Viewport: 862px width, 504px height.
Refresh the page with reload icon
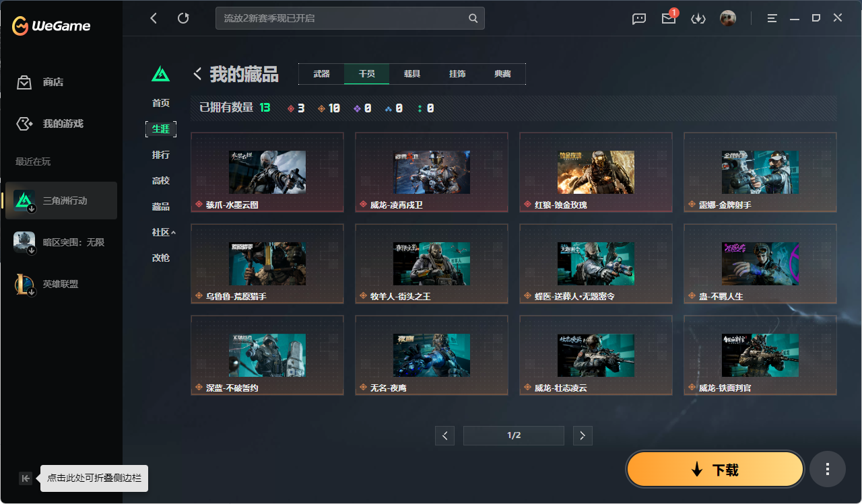[x=183, y=18]
